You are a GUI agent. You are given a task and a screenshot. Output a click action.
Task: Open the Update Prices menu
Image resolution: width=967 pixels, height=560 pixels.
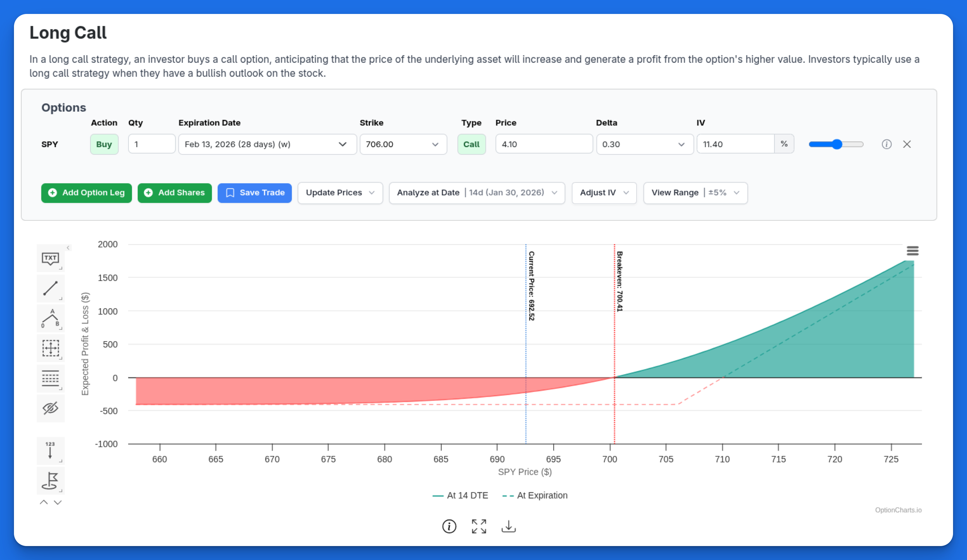coord(339,192)
